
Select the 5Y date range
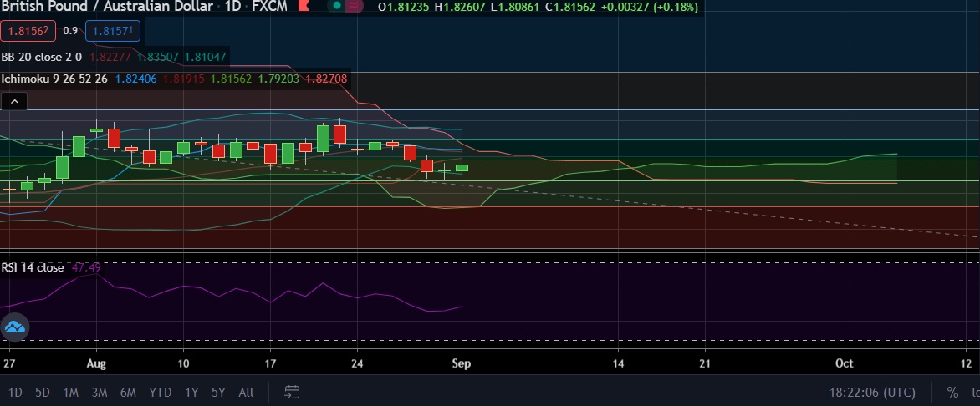[218, 393]
